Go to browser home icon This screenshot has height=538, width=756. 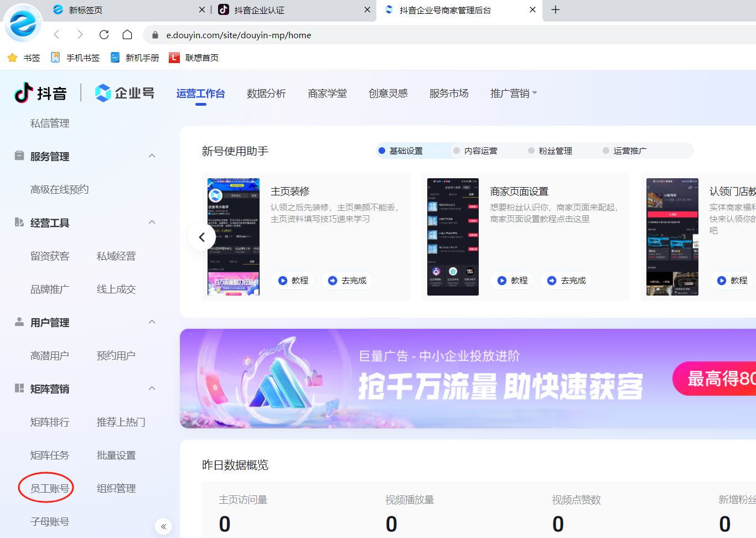point(127,35)
